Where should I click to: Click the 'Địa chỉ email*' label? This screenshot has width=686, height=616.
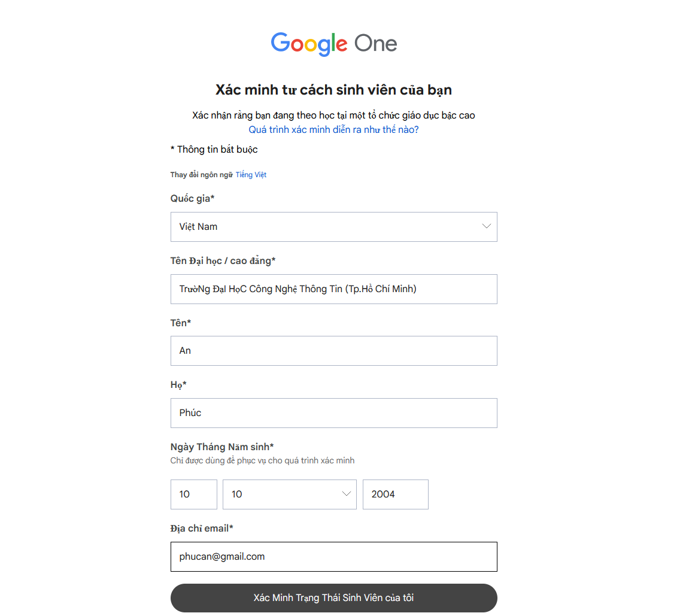(202, 529)
